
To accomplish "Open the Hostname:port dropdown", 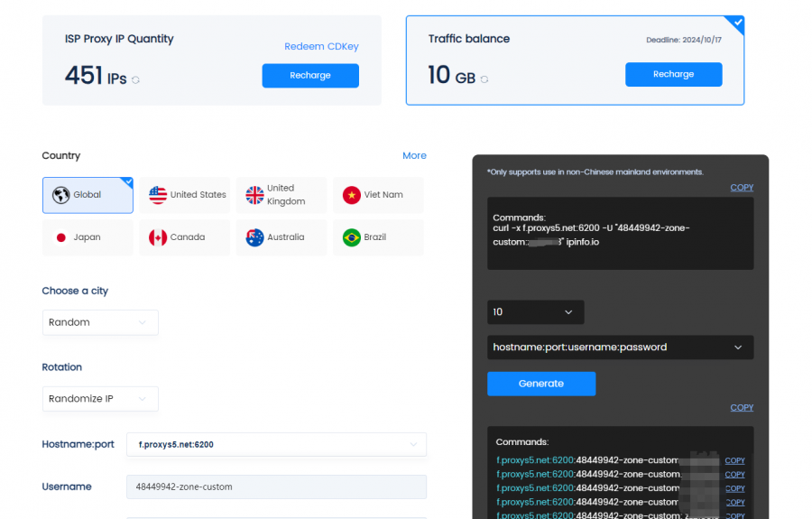I will coord(277,444).
